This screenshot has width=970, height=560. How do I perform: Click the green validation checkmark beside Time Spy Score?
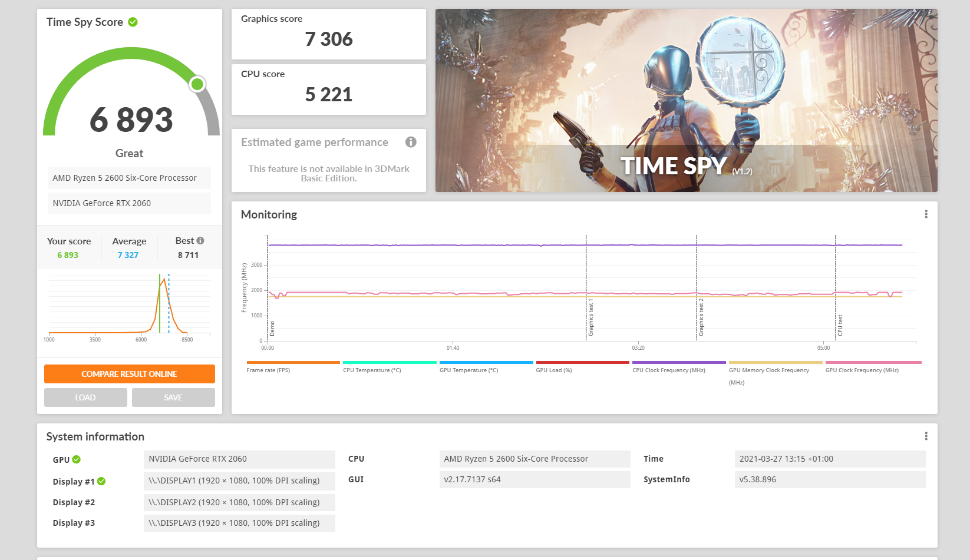coord(133,22)
